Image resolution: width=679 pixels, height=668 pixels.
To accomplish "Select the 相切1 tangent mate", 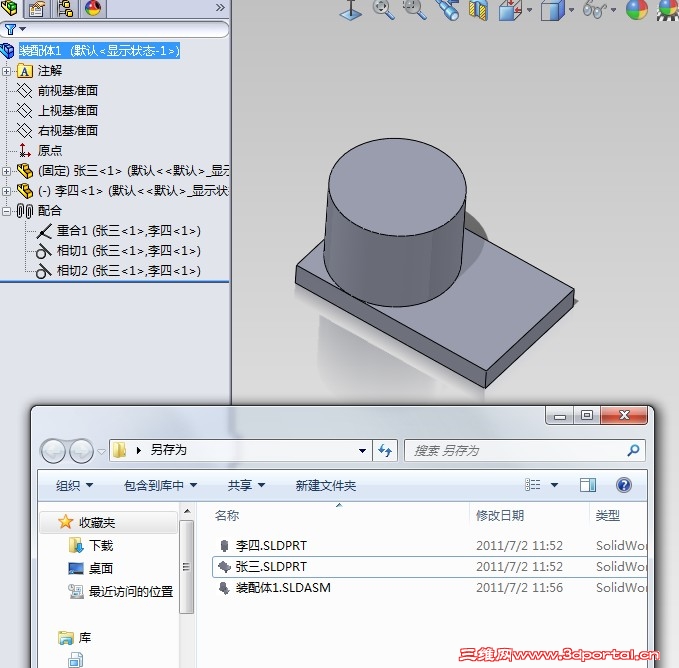I will (x=129, y=251).
